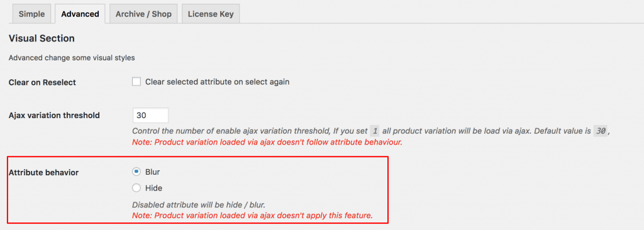Choose the Hide radio button
Screen dimensions: 644x230
point(136,188)
